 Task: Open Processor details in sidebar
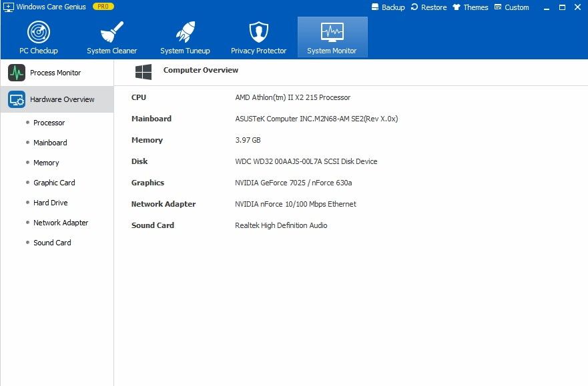pos(49,123)
